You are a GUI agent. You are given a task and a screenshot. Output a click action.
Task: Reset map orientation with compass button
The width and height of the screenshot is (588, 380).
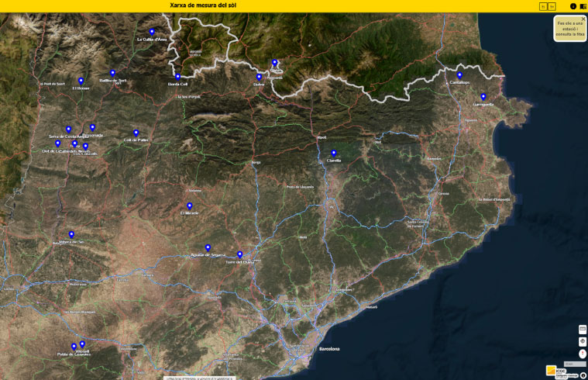[x=583, y=354]
